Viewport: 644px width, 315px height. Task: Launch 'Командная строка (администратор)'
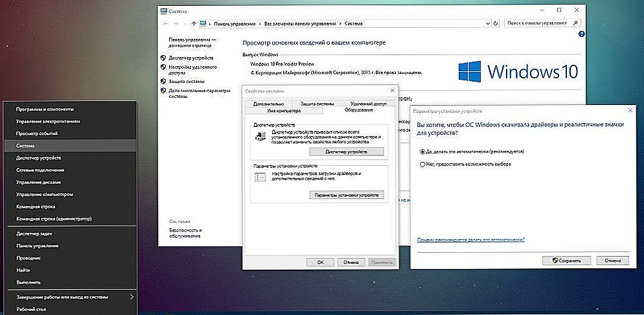click(69, 218)
